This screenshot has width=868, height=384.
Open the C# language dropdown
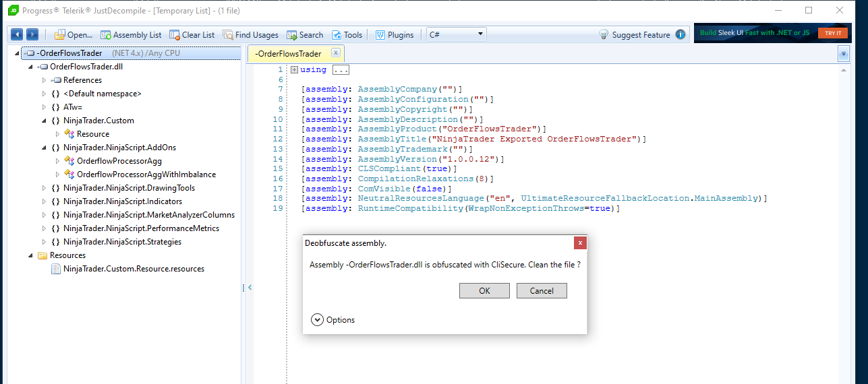point(457,34)
